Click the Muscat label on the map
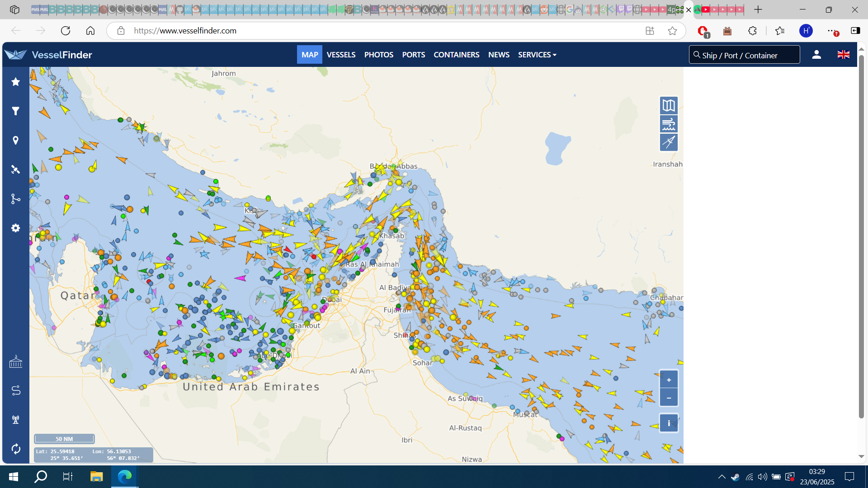The width and height of the screenshot is (868, 488). pos(525,414)
